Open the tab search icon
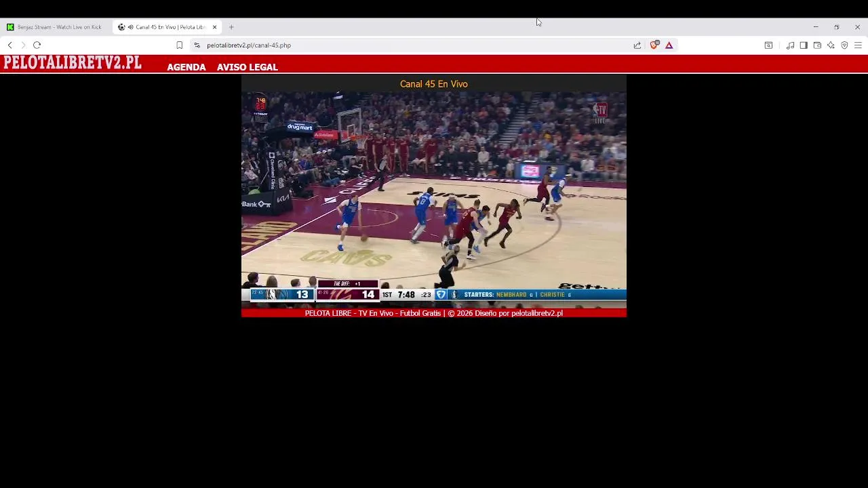868x488 pixels. (x=768, y=45)
